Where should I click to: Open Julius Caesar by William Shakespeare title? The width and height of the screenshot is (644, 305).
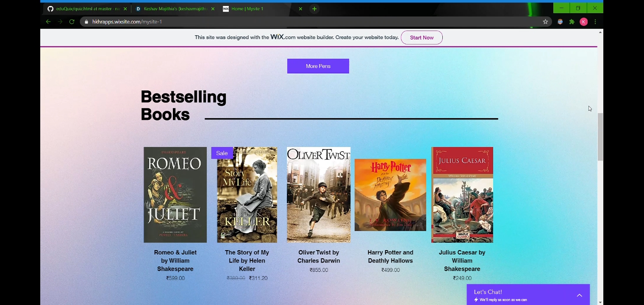(462, 261)
